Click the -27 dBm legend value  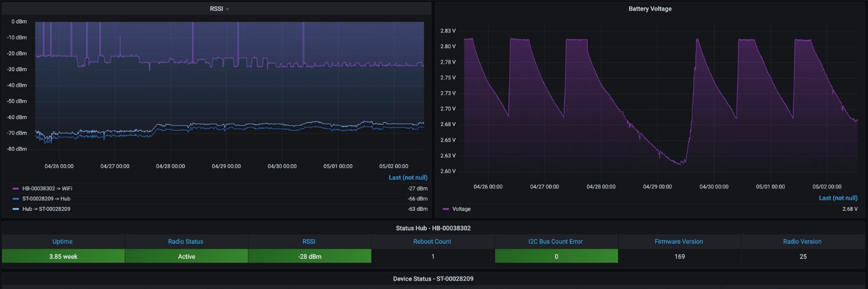(417, 188)
